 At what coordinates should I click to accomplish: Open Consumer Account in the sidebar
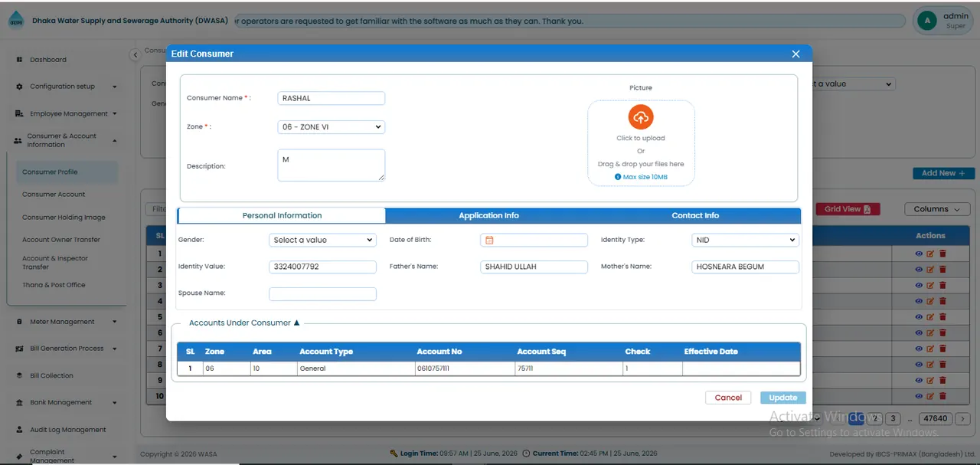pos(54,195)
